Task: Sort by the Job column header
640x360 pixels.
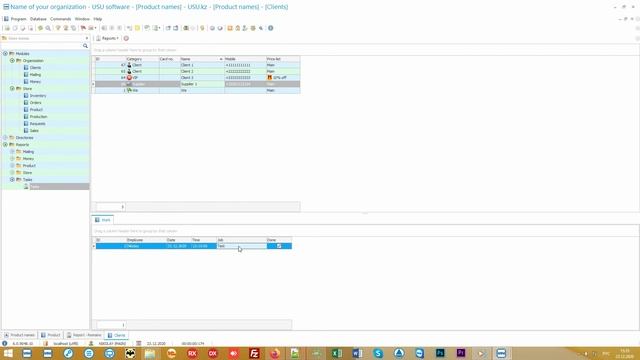Action: coord(241,240)
